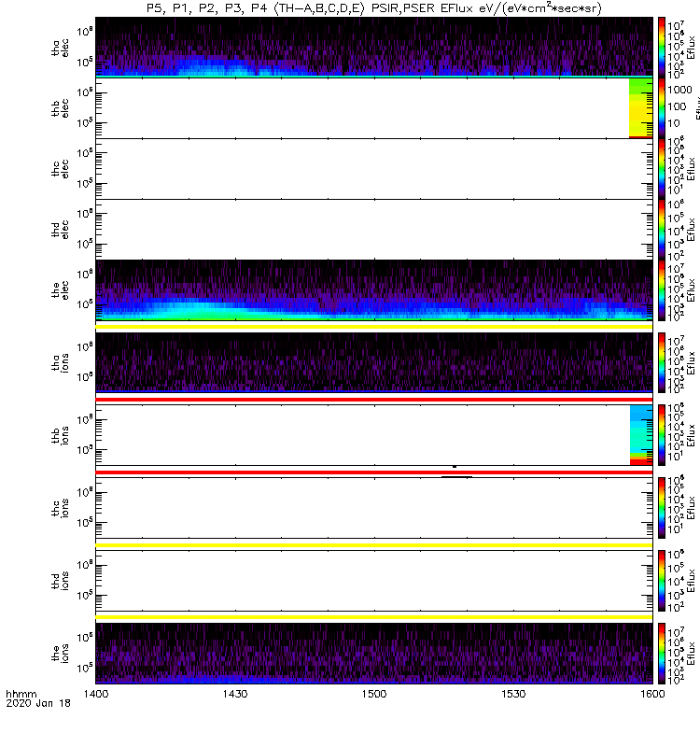Click the thb elec colorbar labeled 1000
Screen dimensions: 700x747
[x=662, y=108]
